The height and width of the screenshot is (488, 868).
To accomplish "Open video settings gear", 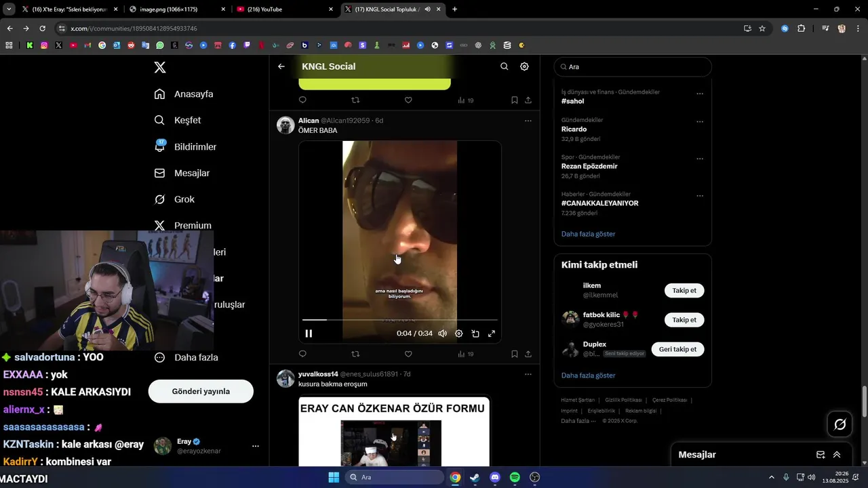I will click(459, 333).
